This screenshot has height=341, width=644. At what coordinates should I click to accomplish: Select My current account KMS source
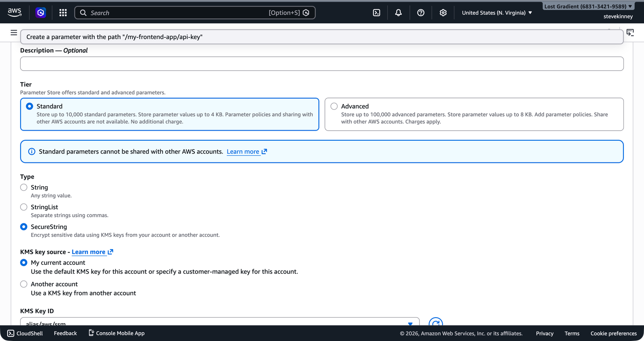pyautogui.click(x=24, y=263)
